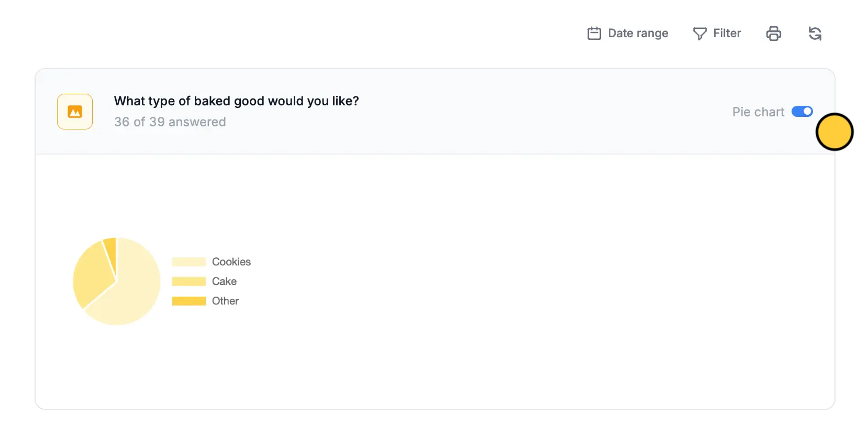Screen dimensions: 868x435
Task: Click the question title text
Action: click(236, 101)
